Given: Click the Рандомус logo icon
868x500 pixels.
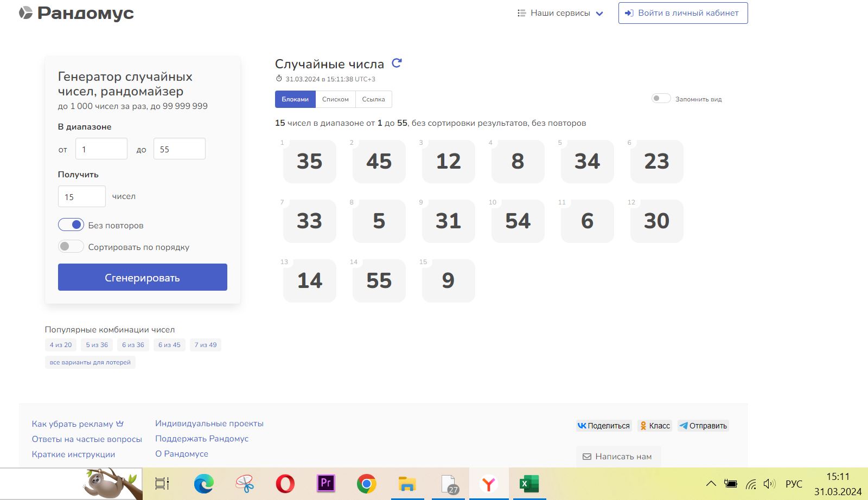Looking at the screenshot, I should [x=25, y=13].
